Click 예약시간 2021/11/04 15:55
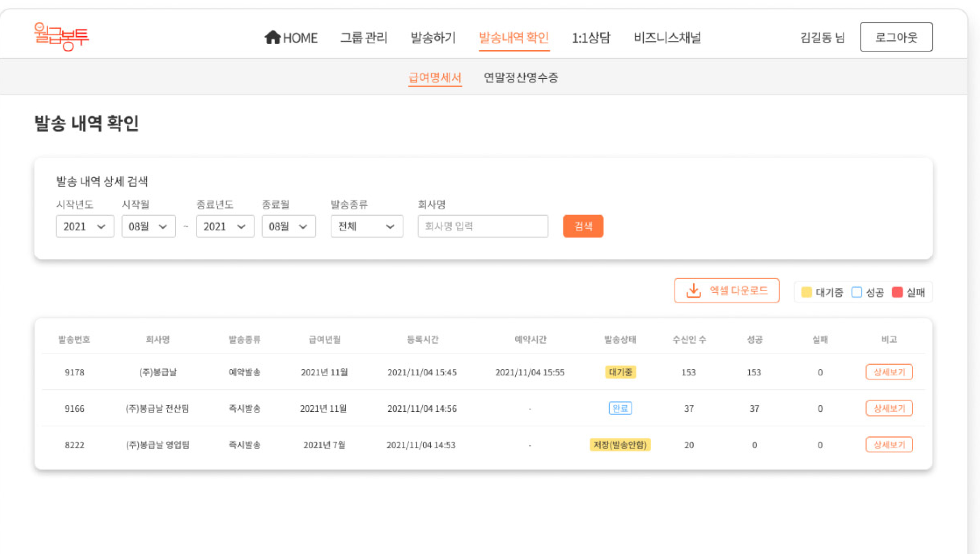The height and width of the screenshot is (554, 980). point(530,372)
